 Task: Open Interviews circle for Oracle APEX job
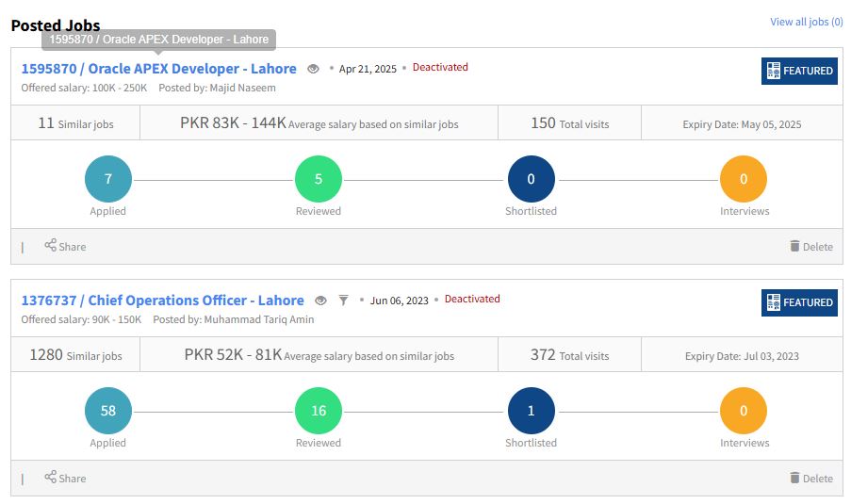click(744, 179)
